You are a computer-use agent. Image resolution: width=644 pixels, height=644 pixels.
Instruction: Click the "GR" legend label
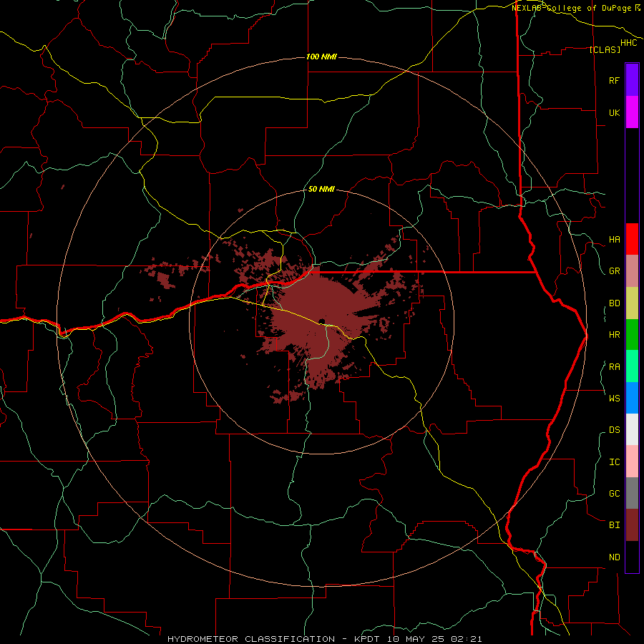614,271
